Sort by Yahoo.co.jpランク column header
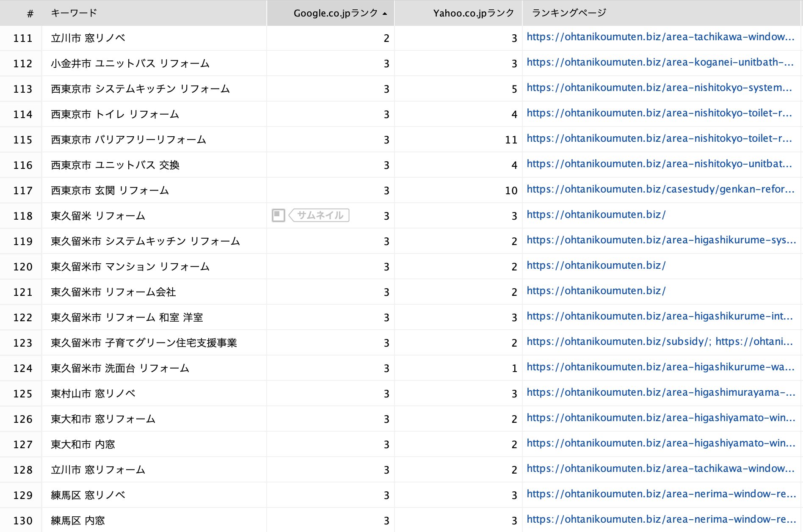803x532 pixels. tap(473, 13)
